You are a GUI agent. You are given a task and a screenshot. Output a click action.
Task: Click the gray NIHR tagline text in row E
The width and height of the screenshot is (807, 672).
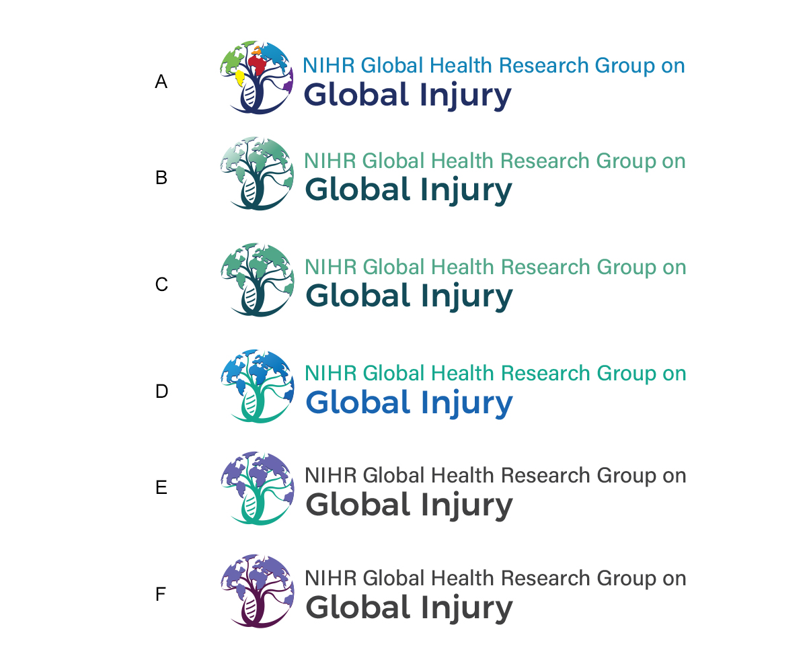click(x=496, y=476)
